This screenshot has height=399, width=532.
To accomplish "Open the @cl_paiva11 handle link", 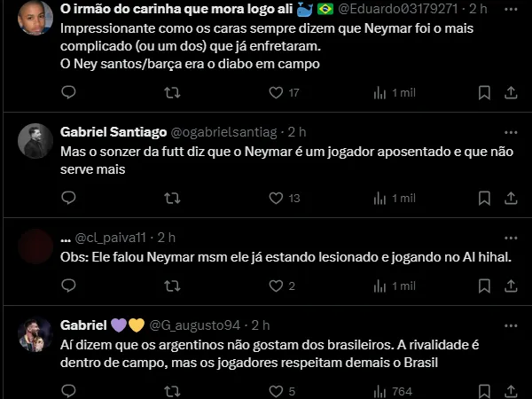I will (x=113, y=237).
